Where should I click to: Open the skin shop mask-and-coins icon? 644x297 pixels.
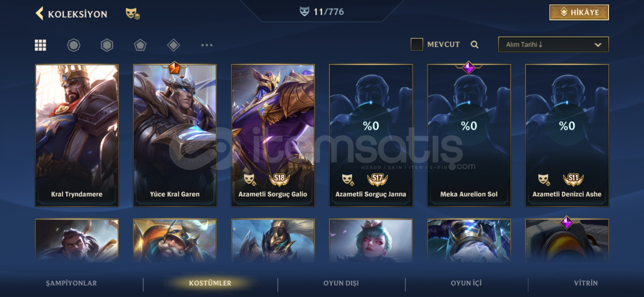point(133,13)
